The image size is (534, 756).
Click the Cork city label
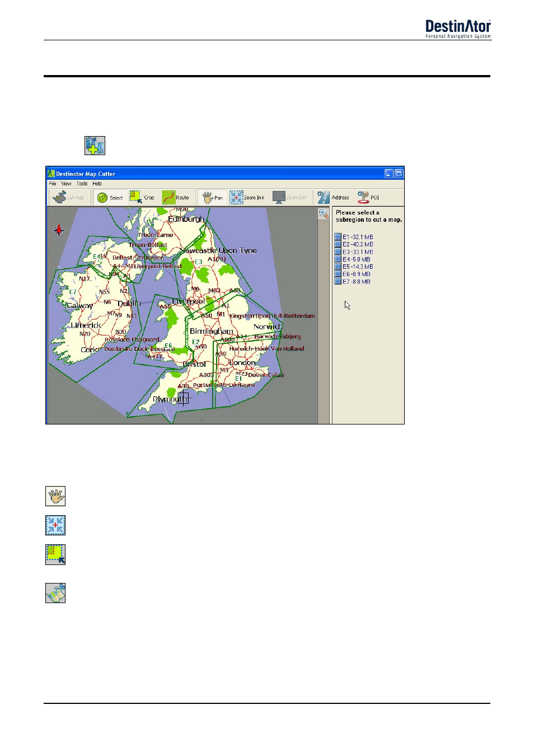[x=88, y=349]
